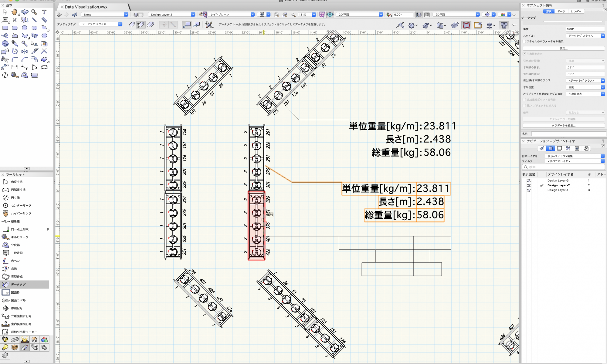The image size is (607, 364).
Task: Open 引出線/水平線のクラス dropdown
Action: [585, 81]
